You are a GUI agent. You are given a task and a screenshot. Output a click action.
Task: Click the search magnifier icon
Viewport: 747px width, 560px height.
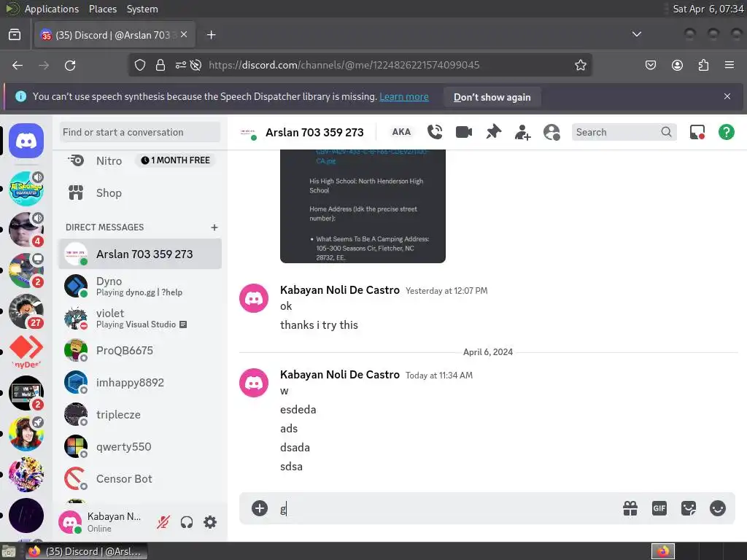pos(666,132)
